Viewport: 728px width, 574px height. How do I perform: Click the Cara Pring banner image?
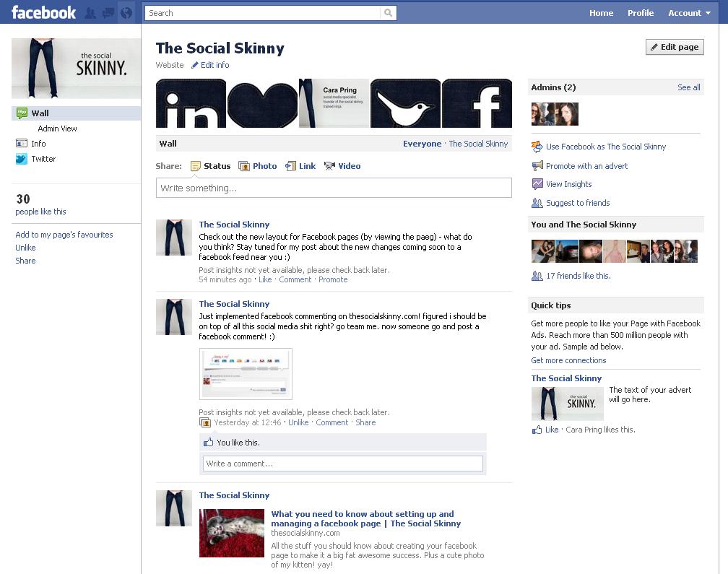[334, 103]
